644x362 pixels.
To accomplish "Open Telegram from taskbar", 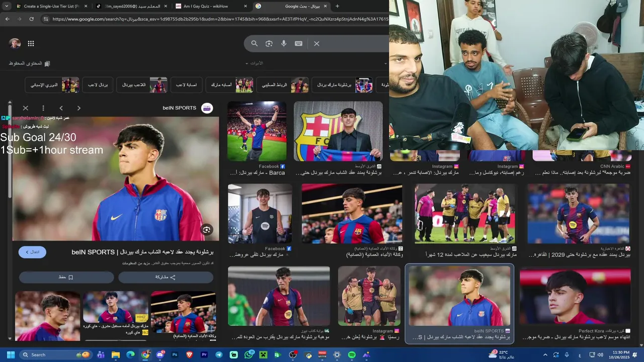I will [219, 355].
